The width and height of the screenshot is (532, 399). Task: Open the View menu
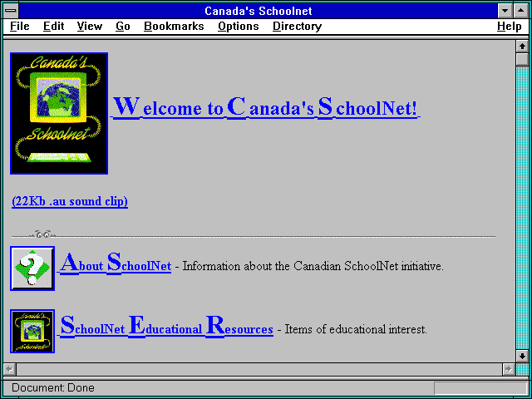point(90,26)
